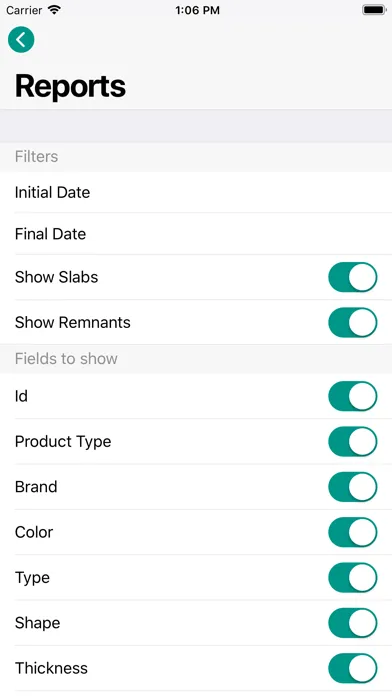Viewport: 392px width, 696px height.
Task: Open the Initial Date picker row
Action: (196, 192)
